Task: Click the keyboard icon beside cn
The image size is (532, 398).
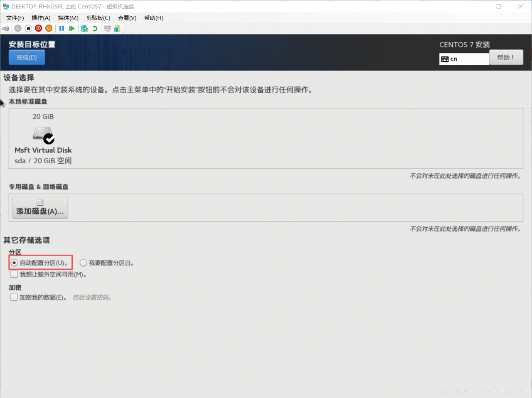Action: click(x=445, y=59)
